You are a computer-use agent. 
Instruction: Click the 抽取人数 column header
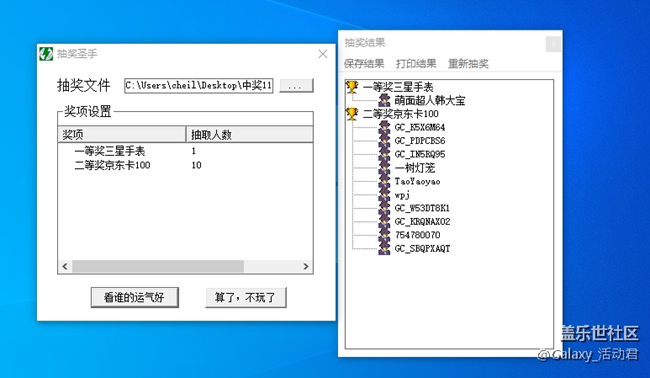click(x=250, y=134)
